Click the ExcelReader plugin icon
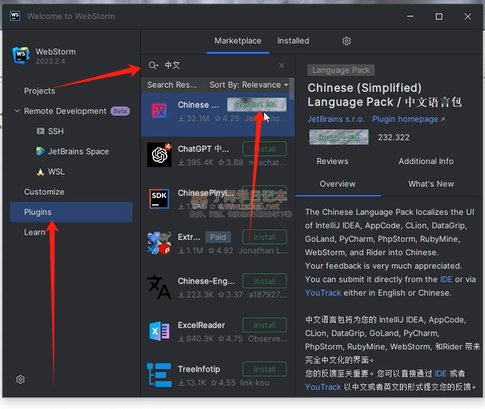This screenshot has height=409, width=485. [159, 331]
